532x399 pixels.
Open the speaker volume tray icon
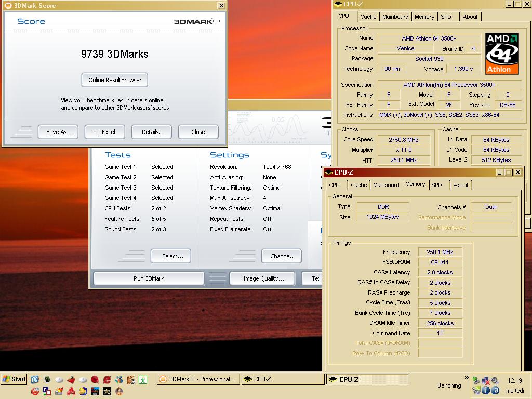(x=495, y=381)
